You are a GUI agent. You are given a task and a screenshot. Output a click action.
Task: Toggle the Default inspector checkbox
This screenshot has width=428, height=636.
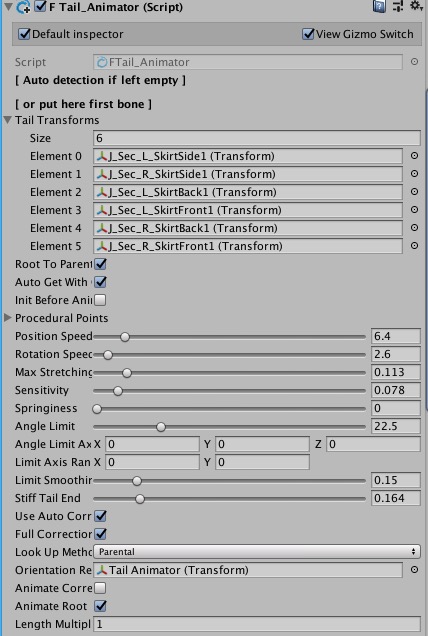[x=24, y=34]
